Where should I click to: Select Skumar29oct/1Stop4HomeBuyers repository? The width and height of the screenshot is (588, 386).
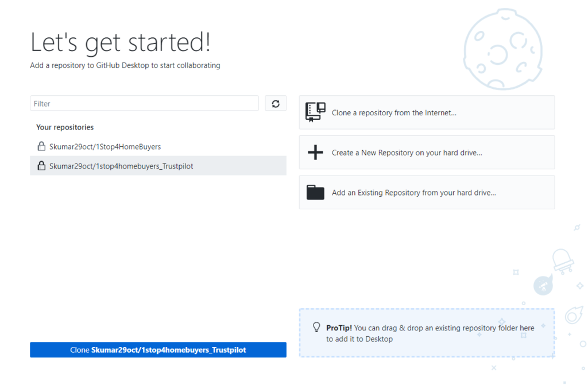point(158,146)
